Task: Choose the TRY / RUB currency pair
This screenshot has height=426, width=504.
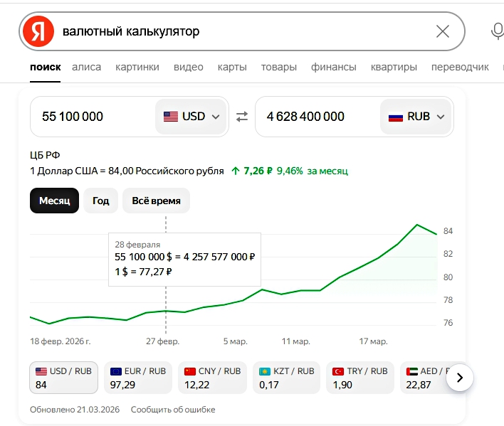Action: click(x=360, y=378)
